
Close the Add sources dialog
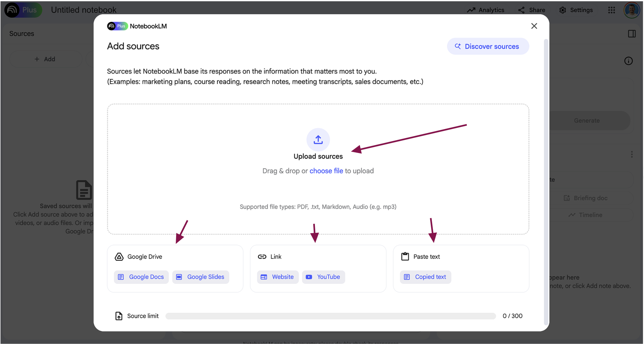[534, 26]
